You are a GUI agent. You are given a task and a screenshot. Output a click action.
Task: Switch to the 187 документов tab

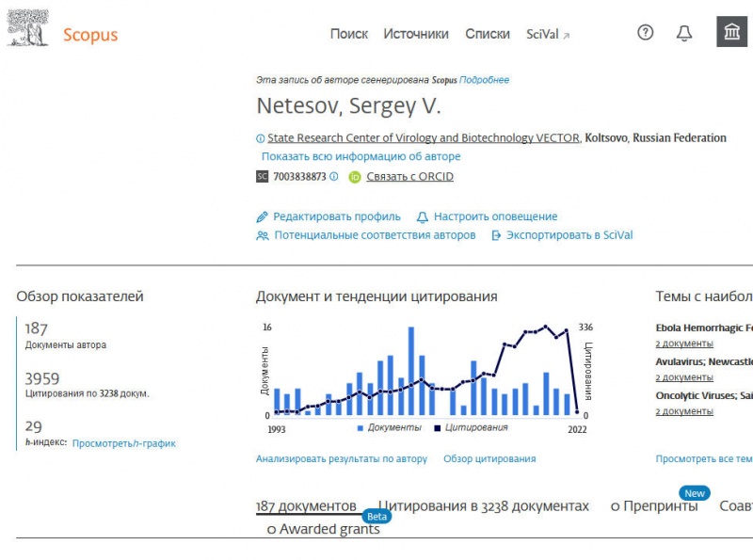(306, 506)
